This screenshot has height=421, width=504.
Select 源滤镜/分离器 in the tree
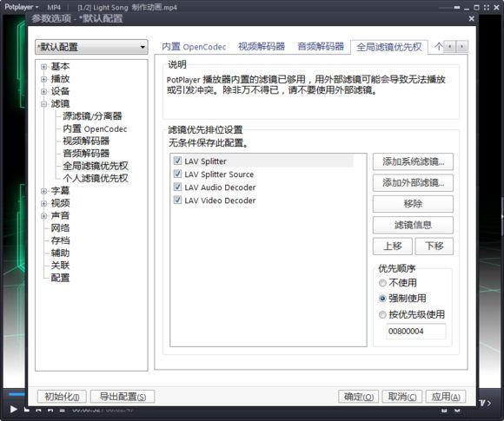92,116
